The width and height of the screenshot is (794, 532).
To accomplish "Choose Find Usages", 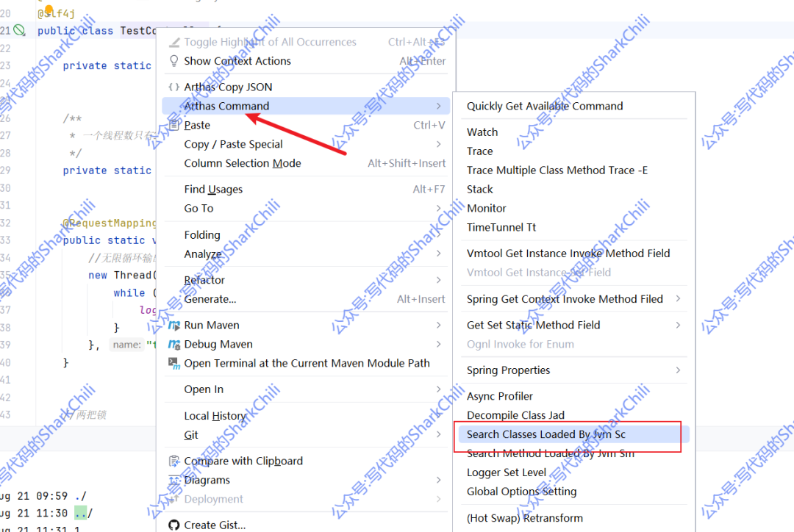I will click(306, 190).
